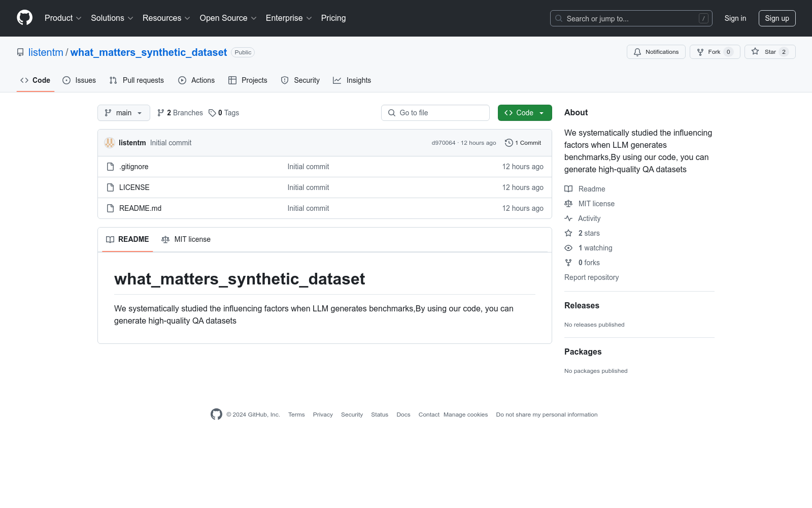Image resolution: width=812 pixels, height=508 pixels.
Task: Open the .gitignore file
Action: [x=134, y=167]
